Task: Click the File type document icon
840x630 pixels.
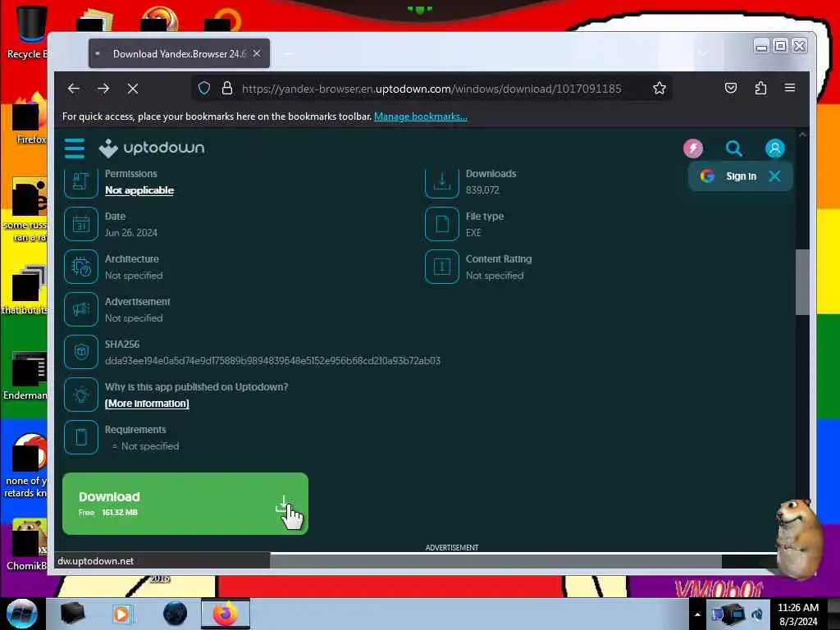Action: click(442, 224)
